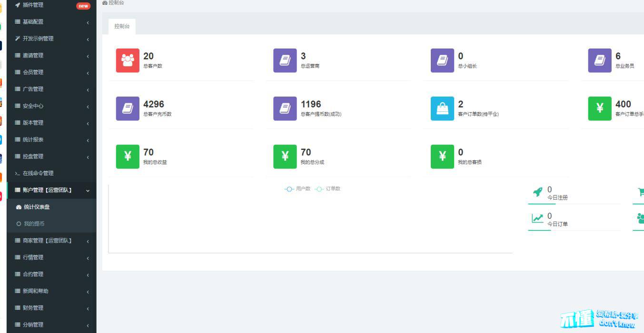644x333 pixels.
Task: Click the 客户订单数(持平仓) label
Action: coord(478,114)
